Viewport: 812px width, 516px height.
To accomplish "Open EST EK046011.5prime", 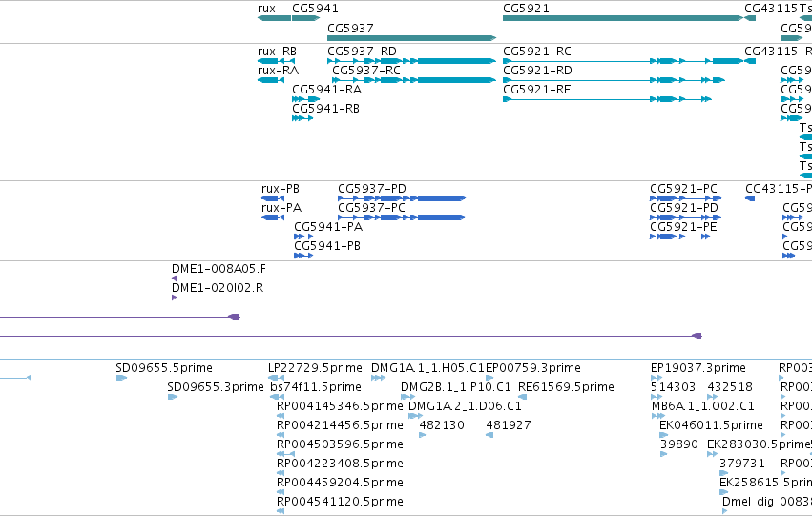I will coord(664,435).
